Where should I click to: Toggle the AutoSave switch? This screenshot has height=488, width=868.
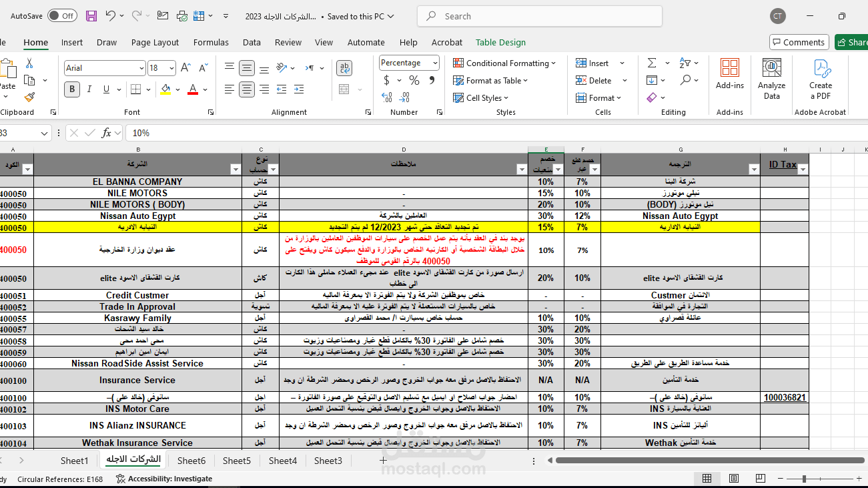click(x=61, y=16)
